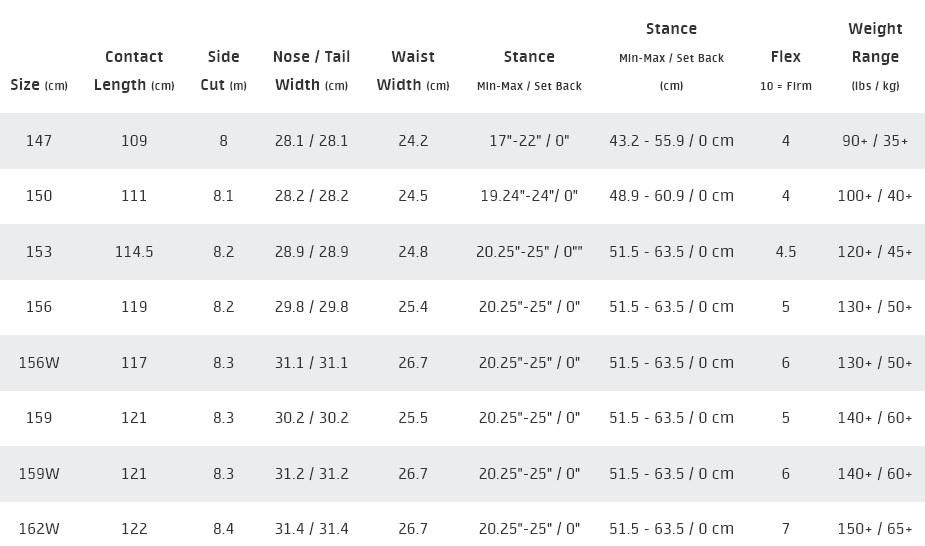Select the 147 size cell
The height and width of the screenshot is (546, 925).
[x=39, y=141]
